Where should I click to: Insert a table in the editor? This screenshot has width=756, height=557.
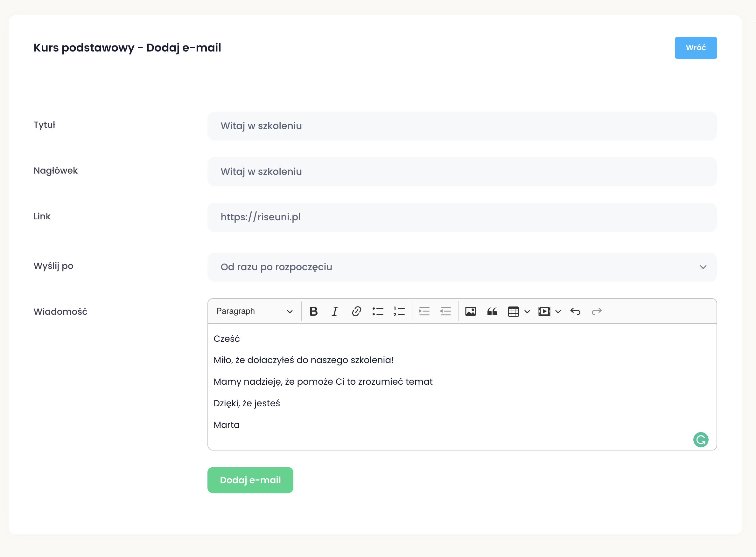[513, 311]
